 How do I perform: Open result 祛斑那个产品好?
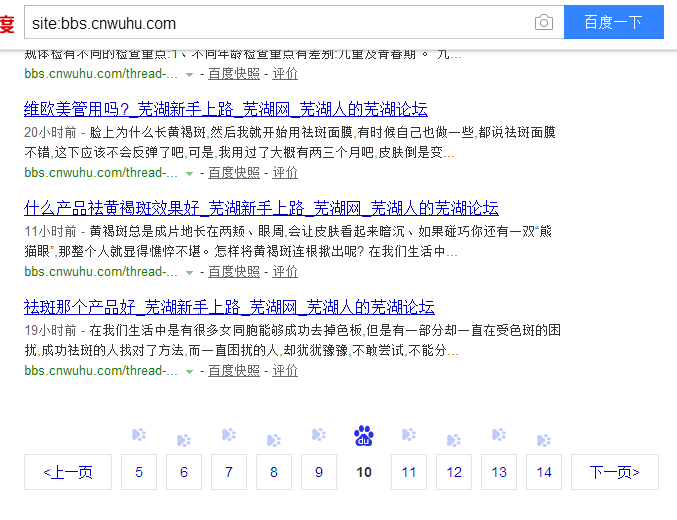(x=229, y=307)
